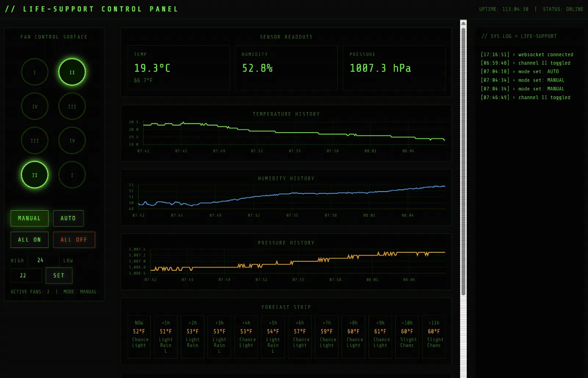The image size is (588, 378).
Task: Open the +2h forecast card
Action: click(x=193, y=337)
